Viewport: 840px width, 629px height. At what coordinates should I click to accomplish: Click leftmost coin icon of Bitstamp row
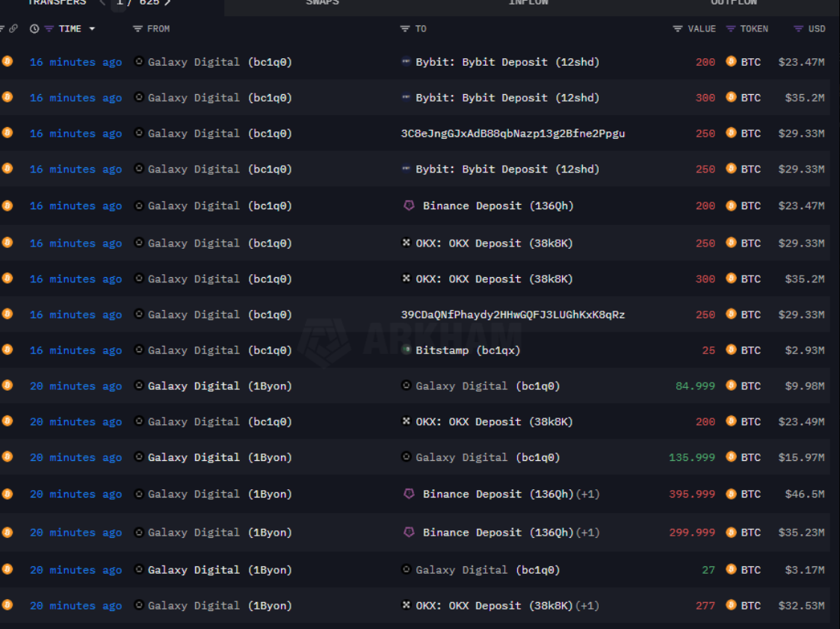(7, 350)
